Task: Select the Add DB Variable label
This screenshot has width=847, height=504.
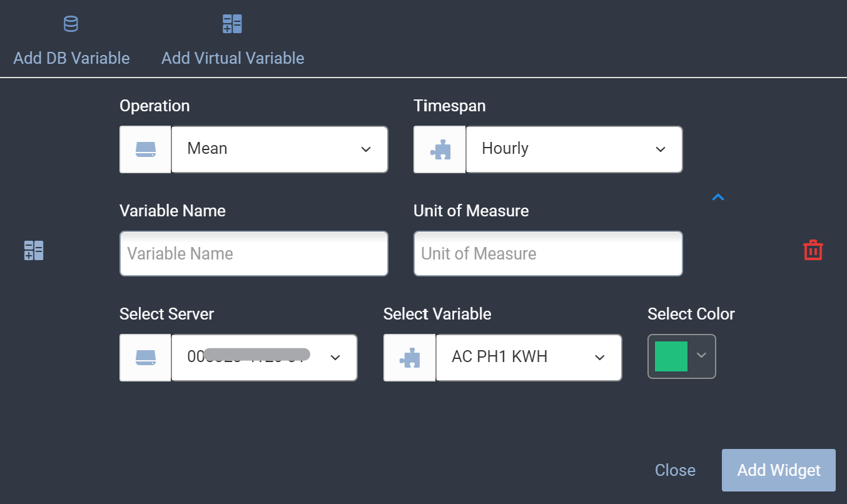Action: pyautogui.click(x=71, y=58)
